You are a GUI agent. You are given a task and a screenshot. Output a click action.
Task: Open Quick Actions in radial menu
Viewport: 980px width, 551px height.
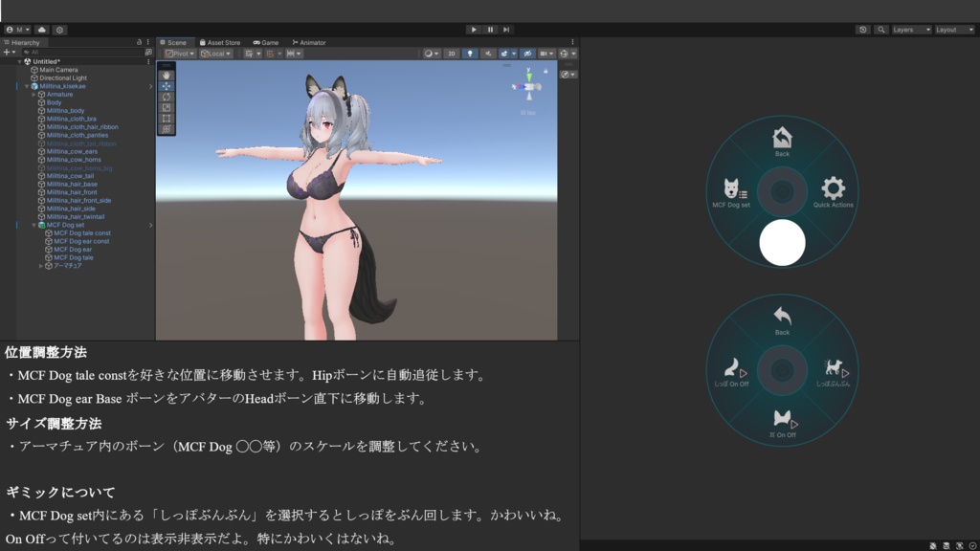[834, 192]
